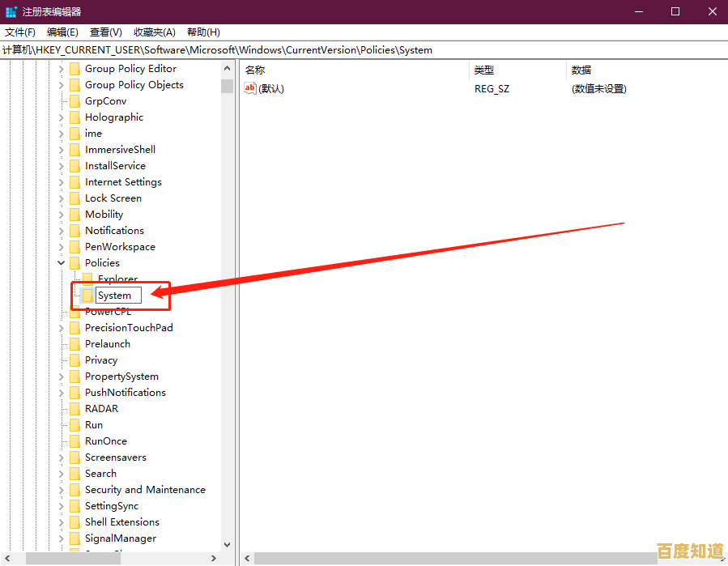Image resolution: width=728 pixels, height=566 pixels.
Task: Click the folder icon next to Privacy
Action: [x=76, y=360]
